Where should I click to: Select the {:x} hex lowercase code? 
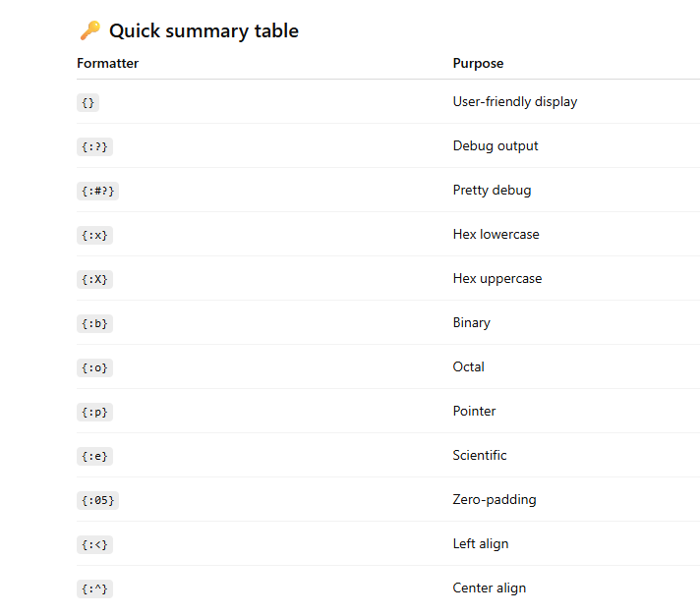94,235
